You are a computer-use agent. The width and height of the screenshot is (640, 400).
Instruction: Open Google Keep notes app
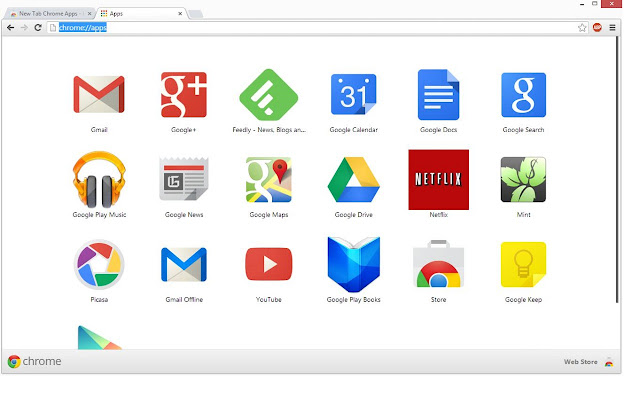point(523,265)
